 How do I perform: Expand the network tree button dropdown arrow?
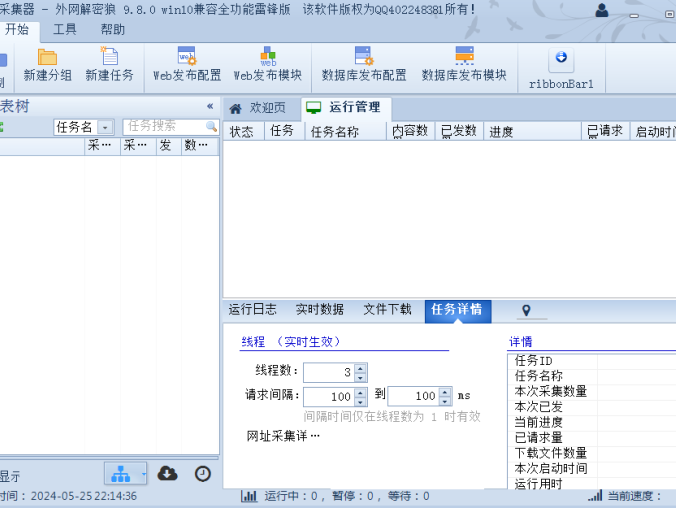pyautogui.click(x=145, y=473)
